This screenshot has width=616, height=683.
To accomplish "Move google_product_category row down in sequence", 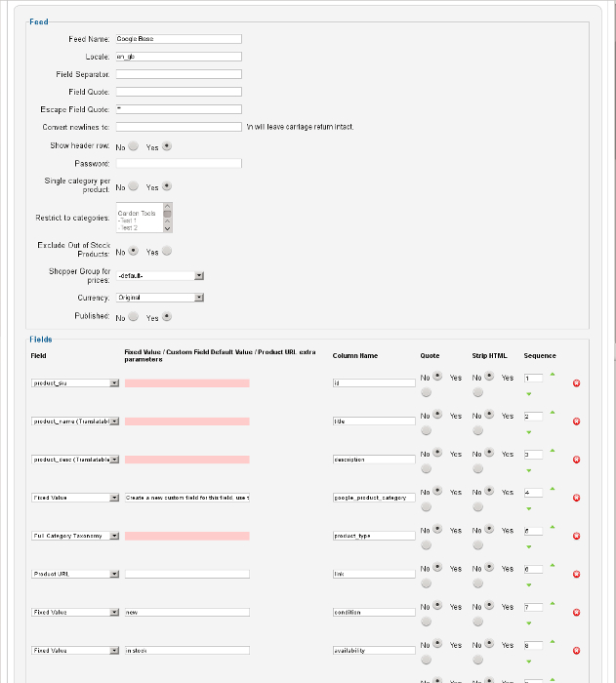I will click(529, 508).
